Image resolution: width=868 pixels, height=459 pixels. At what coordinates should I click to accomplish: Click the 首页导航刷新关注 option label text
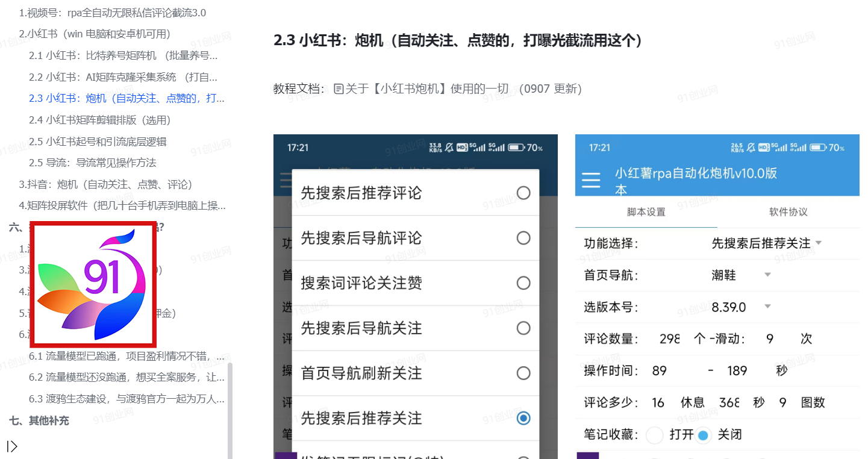point(361,373)
